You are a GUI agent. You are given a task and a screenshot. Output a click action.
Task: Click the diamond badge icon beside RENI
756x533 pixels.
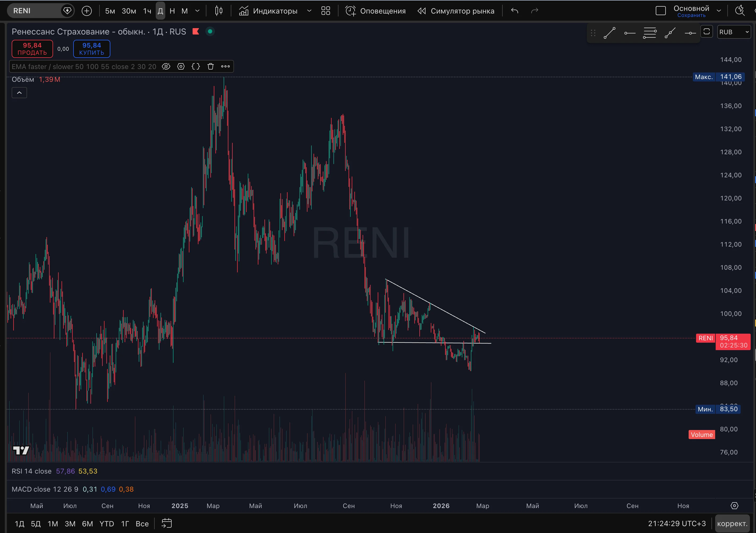click(x=67, y=11)
